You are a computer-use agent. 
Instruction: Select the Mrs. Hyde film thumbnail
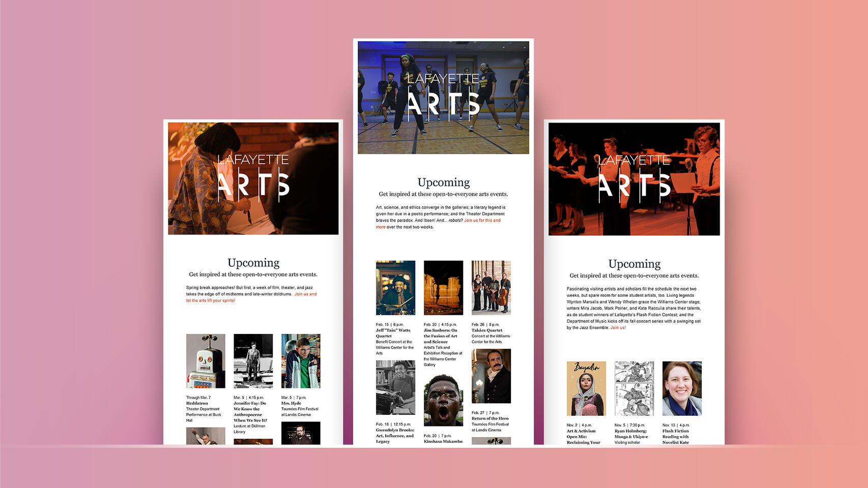tap(301, 361)
